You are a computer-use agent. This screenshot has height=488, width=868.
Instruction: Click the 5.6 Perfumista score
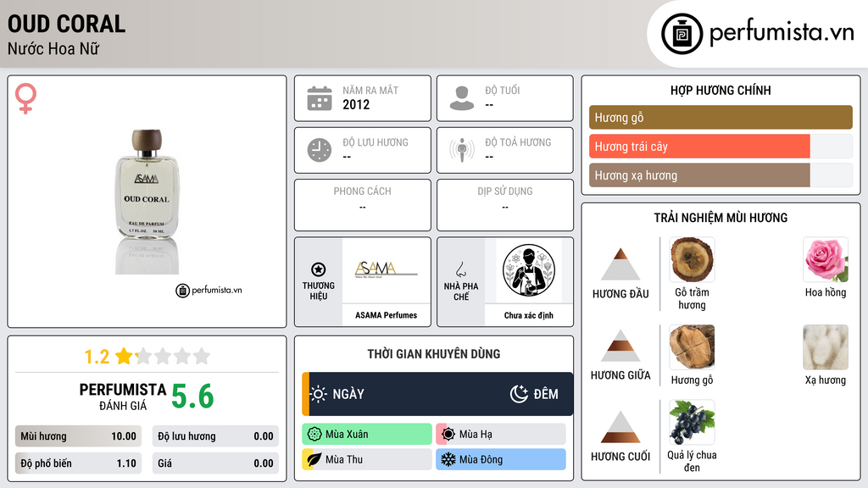point(192,396)
